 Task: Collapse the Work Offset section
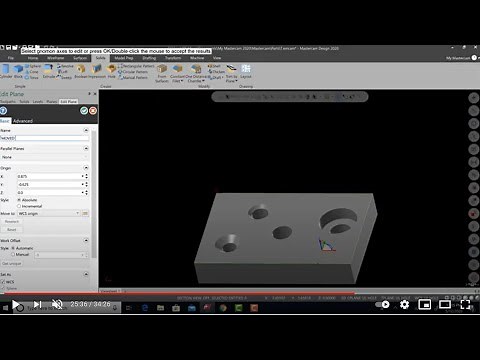point(86,240)
